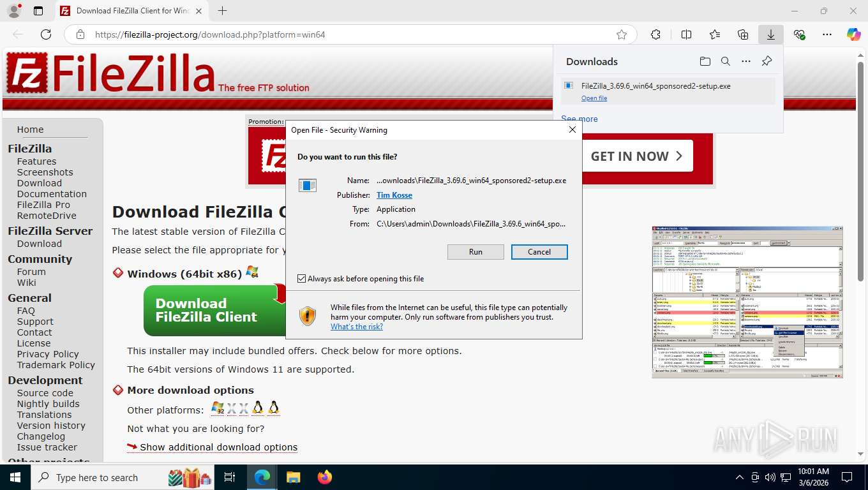Screen dimensions: 868x490
Task: Open Screenshots in the sidebar
Action: (x=45, y=172)
